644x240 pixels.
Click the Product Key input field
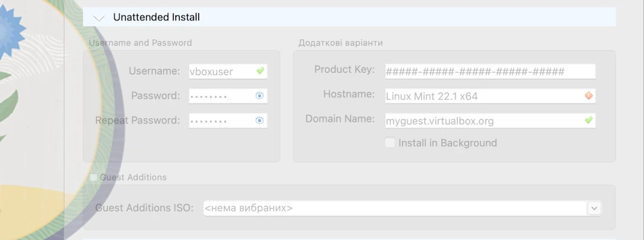[x=490, y=72]
